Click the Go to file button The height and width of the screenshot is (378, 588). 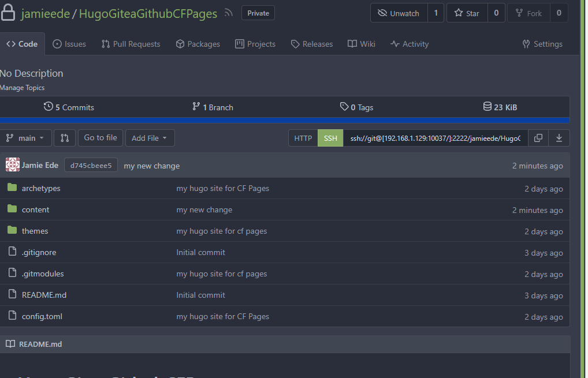(x=101, y=137)
